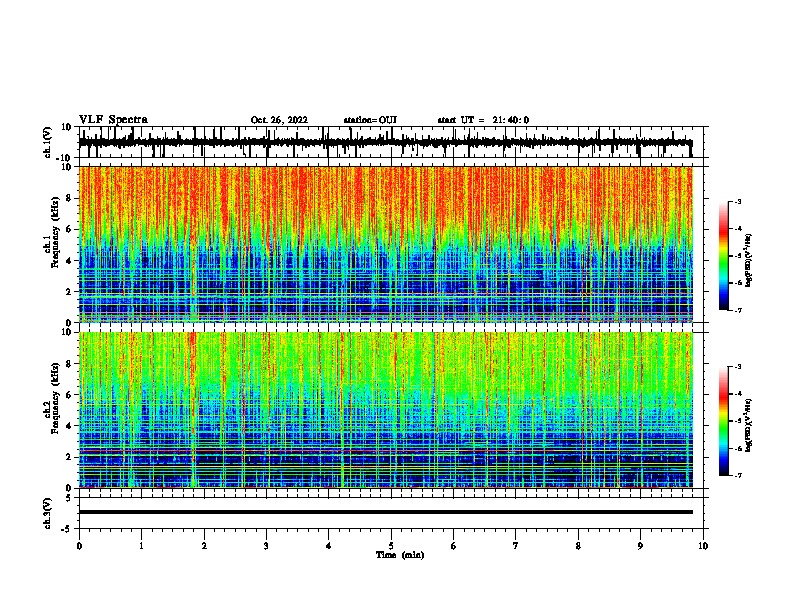Click the '-7' label on ch.2 color bar

click(737, 475)
